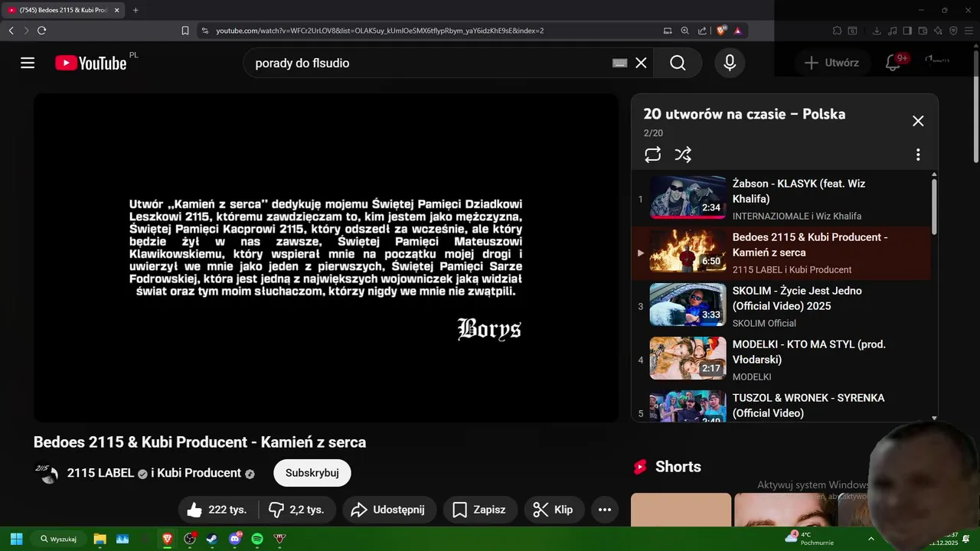Open a new browser tab
The height and width of the screenshot is (551, 980).
pyautogui.click(x=136, y=10)
